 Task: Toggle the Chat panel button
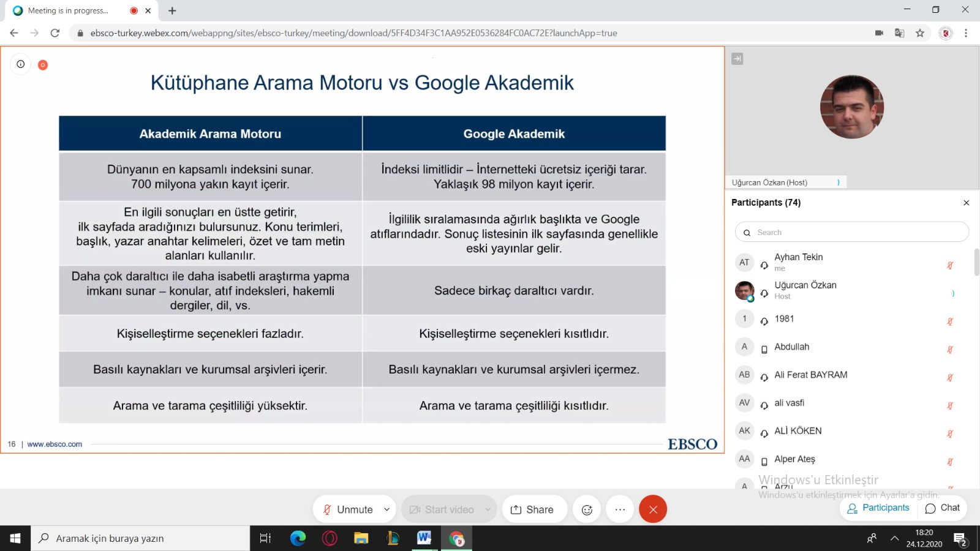pos(943,508)
